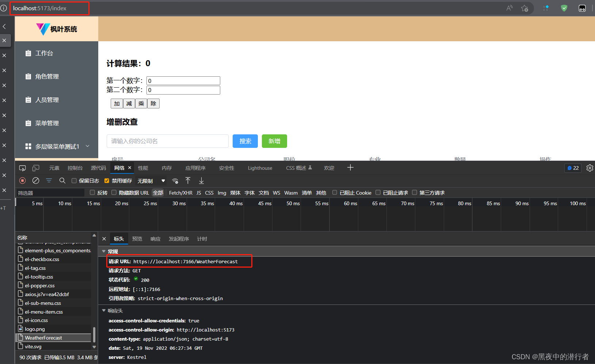Open network conditions wifi icon

(175, 181)
